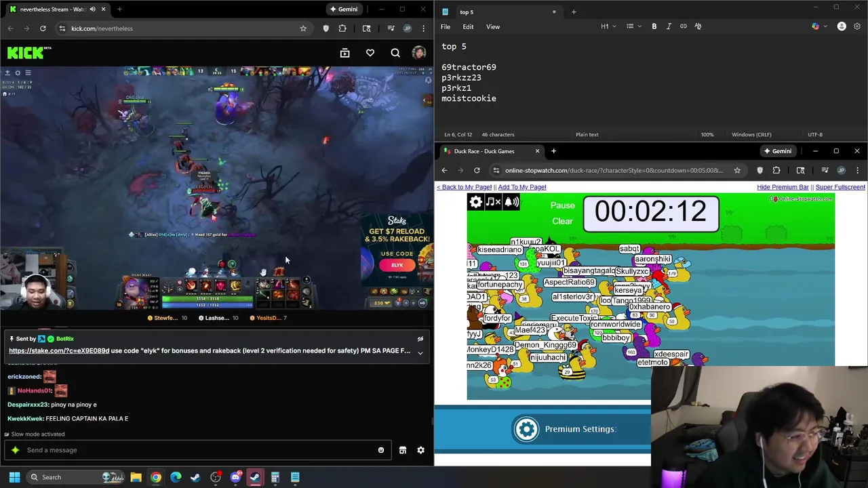
Task: Open Notepad settings gear
Action: pyautogui.click(x=857, y=26)
